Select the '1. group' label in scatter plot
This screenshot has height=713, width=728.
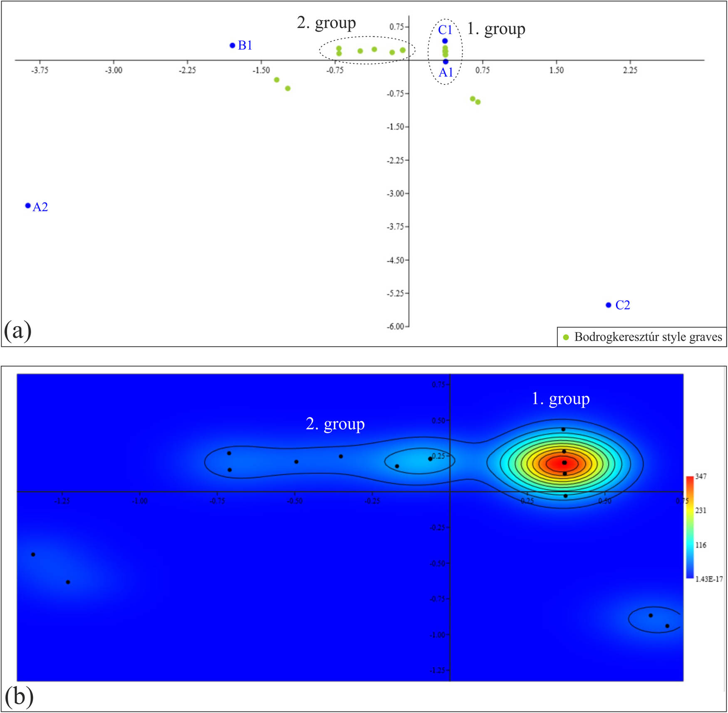point(496,29)
